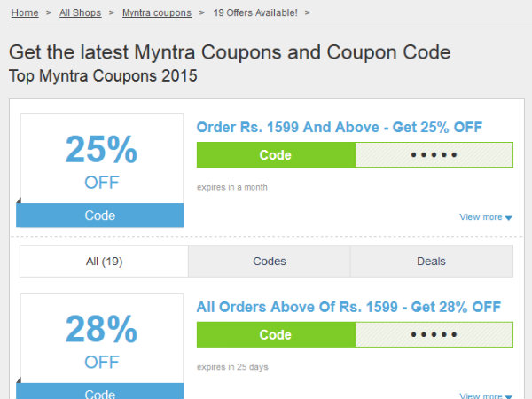Click the 25% OFF coupon thumbnail
The image size is (532, 399).
(x=100, y=160)
